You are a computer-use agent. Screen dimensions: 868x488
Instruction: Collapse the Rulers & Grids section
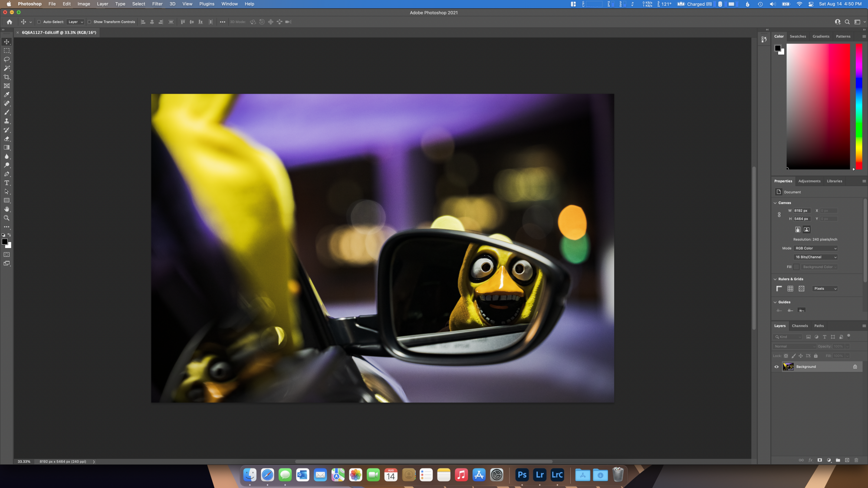click(776, 279)
